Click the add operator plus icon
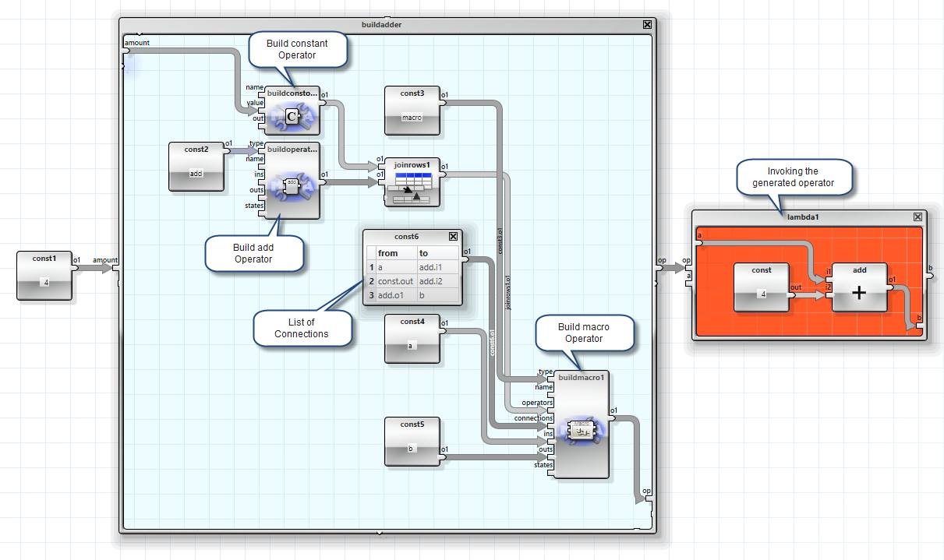This screenshot has height=560, width=944. [859, 293]
